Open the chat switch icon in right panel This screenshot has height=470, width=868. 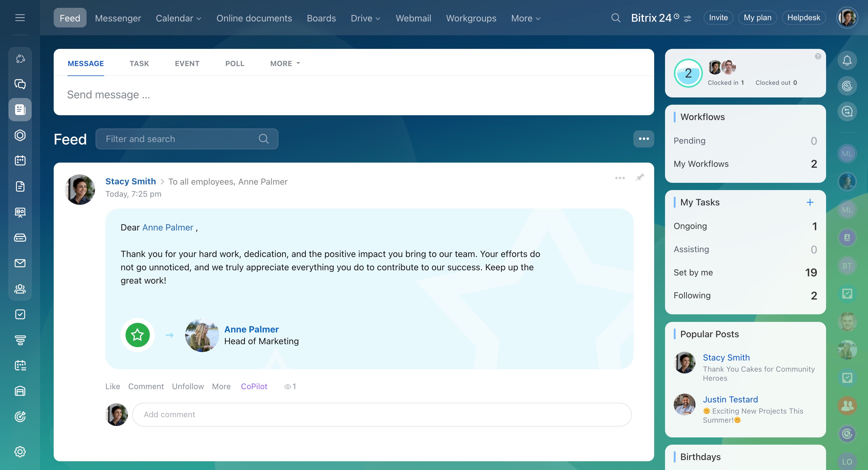[x=847, y=112]
